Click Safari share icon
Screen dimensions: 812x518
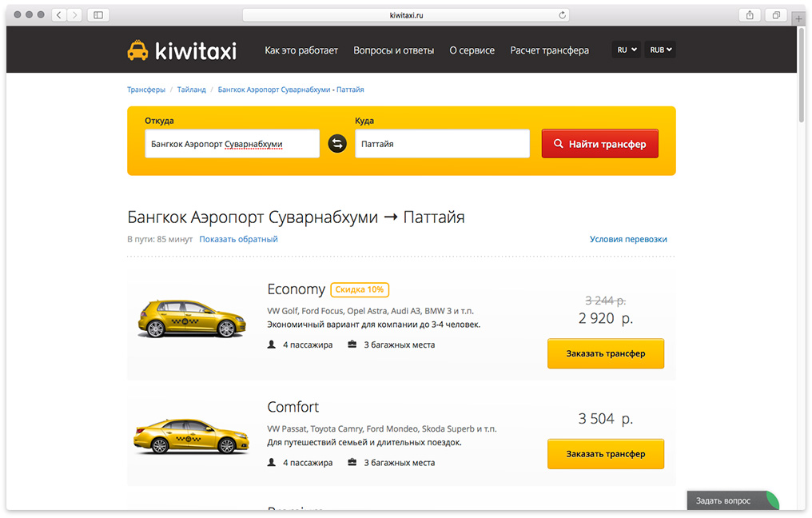[750, 15]
